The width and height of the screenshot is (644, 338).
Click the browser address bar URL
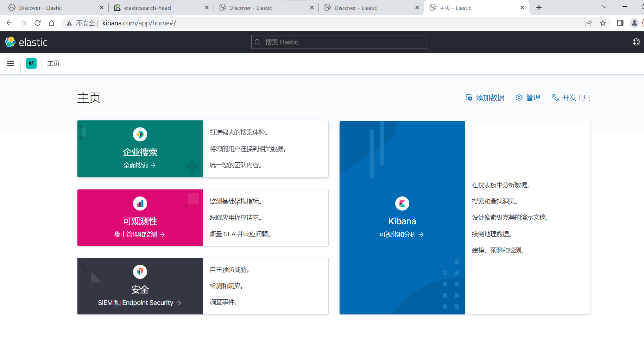[139, 23]
